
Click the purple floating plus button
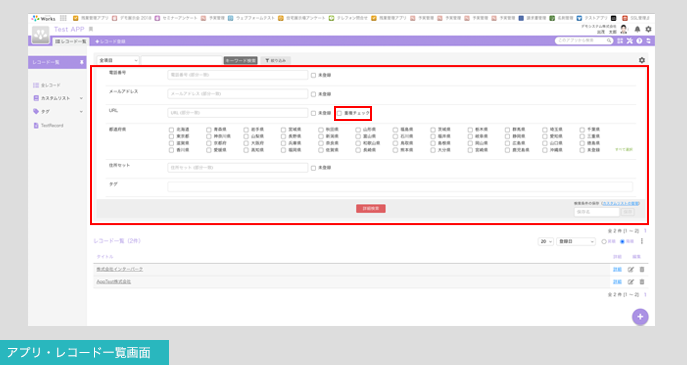point(640,317)
